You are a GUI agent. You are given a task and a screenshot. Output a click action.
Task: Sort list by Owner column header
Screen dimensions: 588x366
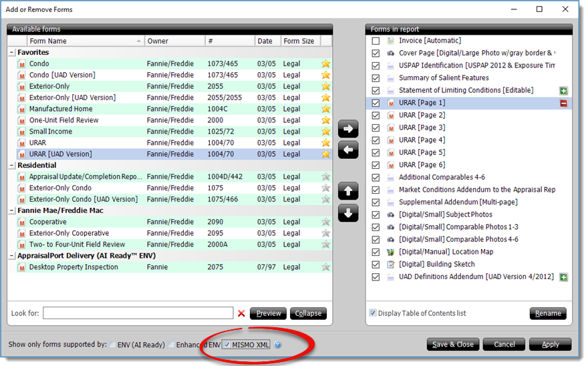pos(175,41)
